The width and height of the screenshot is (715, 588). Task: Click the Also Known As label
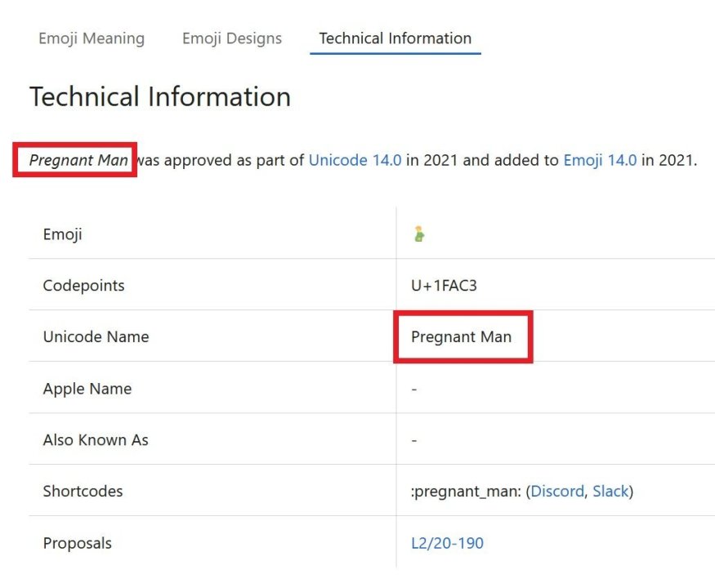coord(96,440)
